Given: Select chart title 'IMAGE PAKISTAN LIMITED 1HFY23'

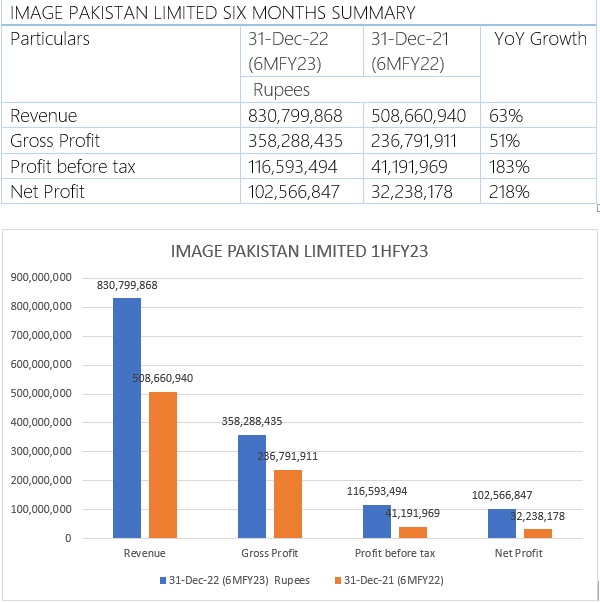Looking at the screenshot, I should [299, 252].
